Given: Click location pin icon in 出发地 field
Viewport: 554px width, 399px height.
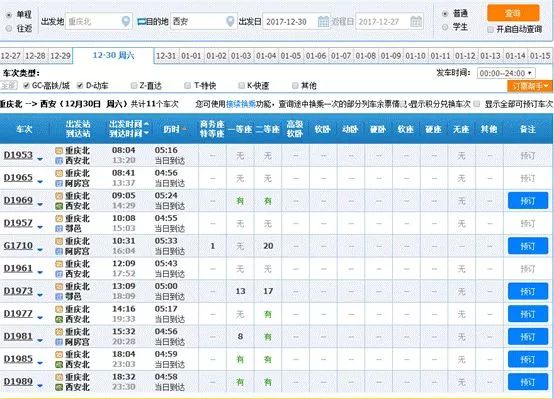Looking at the screenshot, I should [x=125, y=22].
